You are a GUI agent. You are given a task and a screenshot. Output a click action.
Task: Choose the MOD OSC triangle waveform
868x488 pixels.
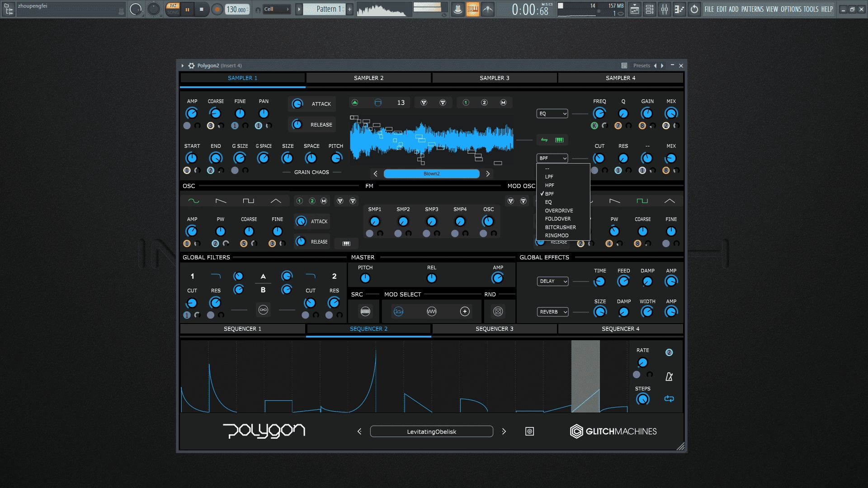(x=670, y=201)
